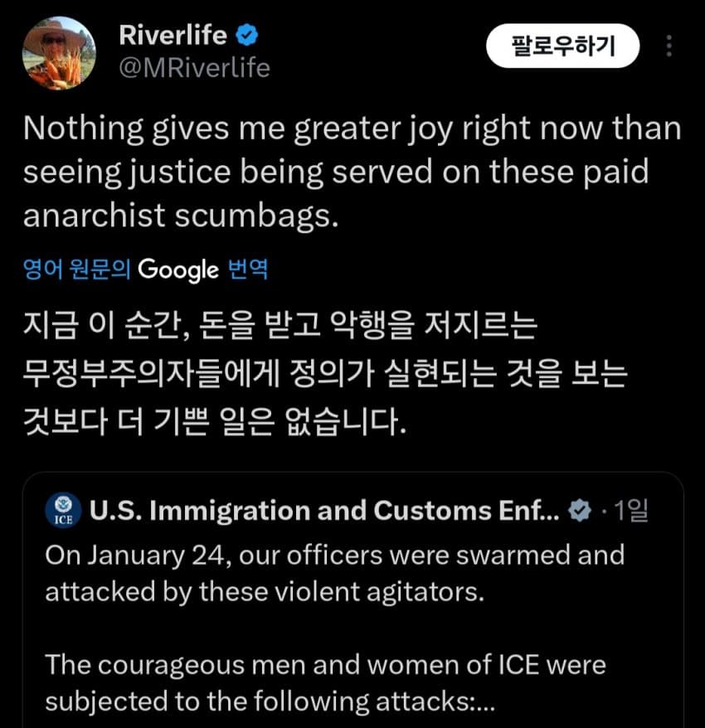705x728 pixels.
Task: Click the 1일 timestamp on quoted tweet
Action: tap(630, 512)
